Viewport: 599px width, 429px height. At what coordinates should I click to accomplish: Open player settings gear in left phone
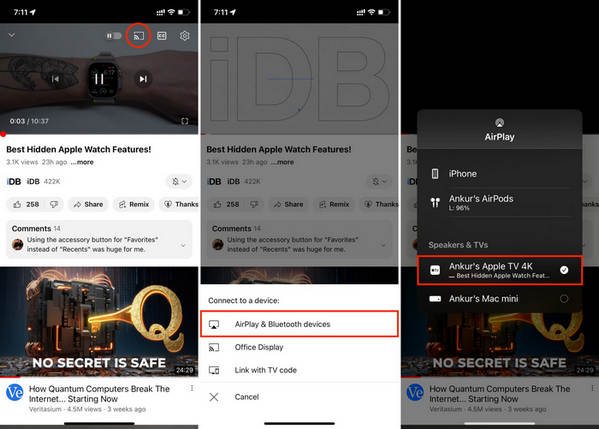(185, 36)
